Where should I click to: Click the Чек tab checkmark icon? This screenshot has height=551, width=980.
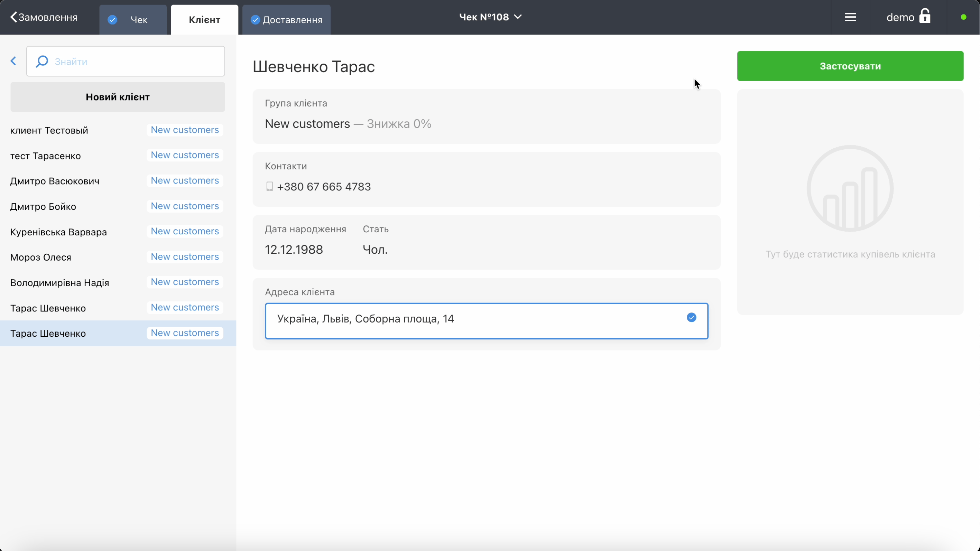point(112,20)
